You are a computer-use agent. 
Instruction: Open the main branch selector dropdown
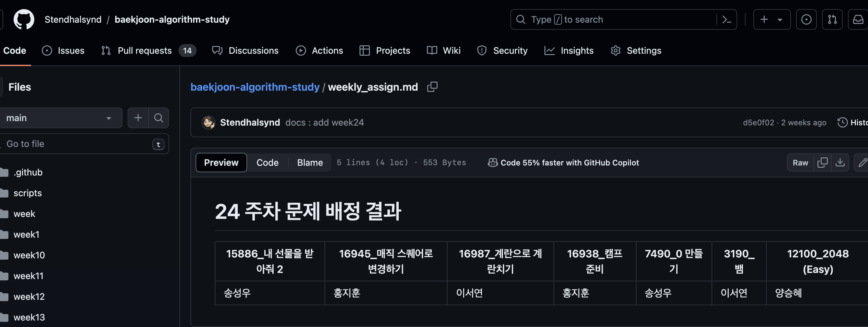[x=61, y=118]
